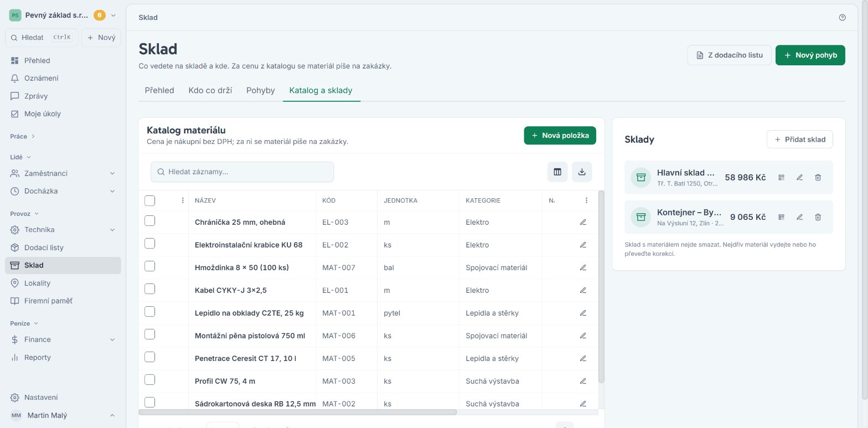Open the column visibility settings
The image size is (868, 428).
point(557,172)
